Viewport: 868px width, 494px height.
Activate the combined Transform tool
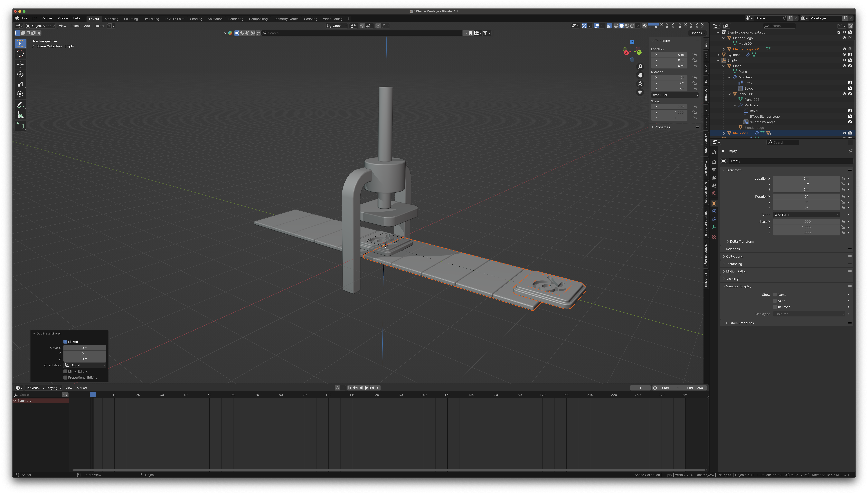tap(20, 94)
